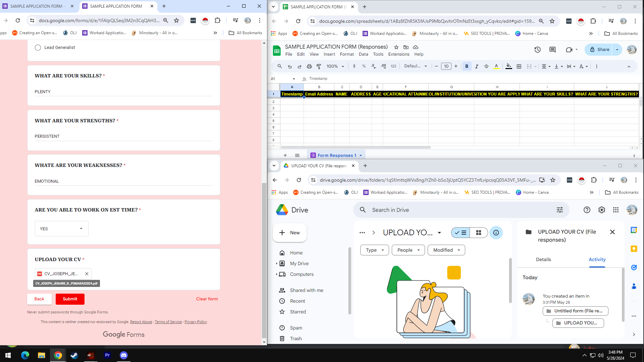The image size is (644, 362).
Task: Open version history clock icon
Action: click(x=537, y=50)
